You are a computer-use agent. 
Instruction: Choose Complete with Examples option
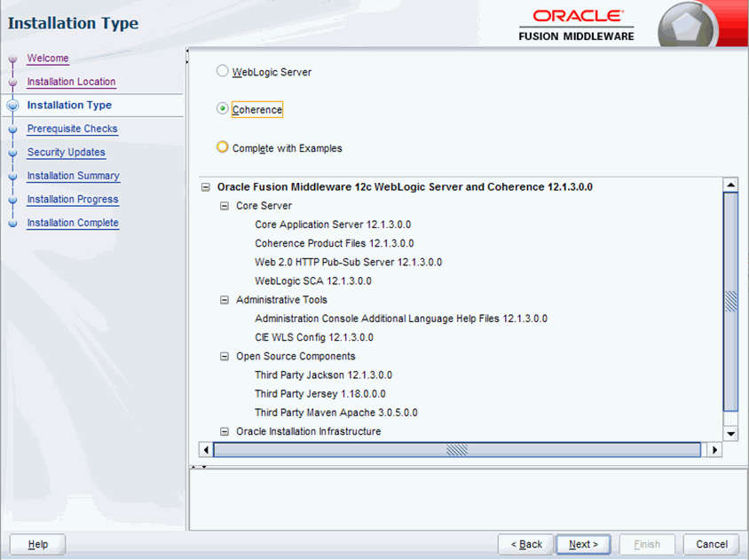223,147
